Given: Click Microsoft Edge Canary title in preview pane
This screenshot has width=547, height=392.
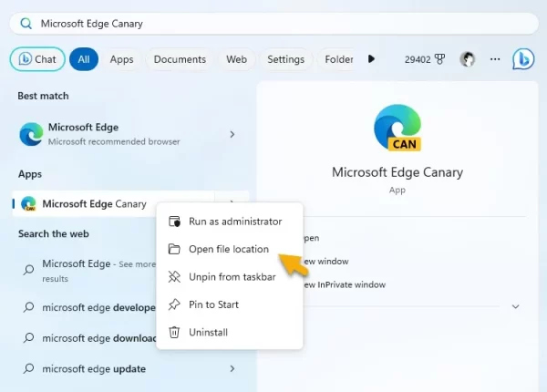Looking at the screenshot, I should pos(397,172).
